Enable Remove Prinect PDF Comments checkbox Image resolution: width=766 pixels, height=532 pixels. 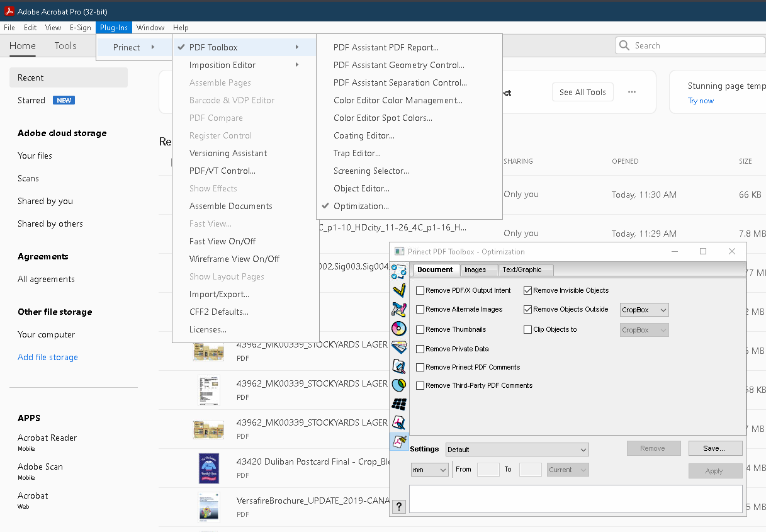coord(420,367)
